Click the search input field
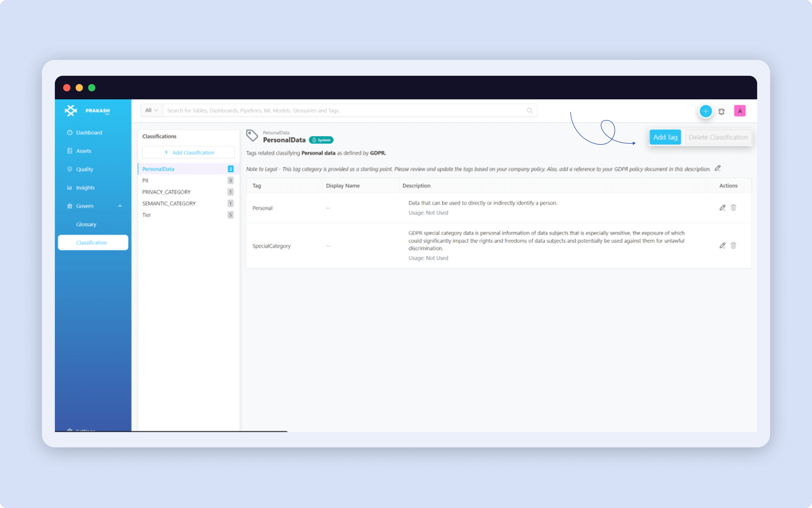The height and width of the screenshot is (508, 812). click(x=336, y=110)
